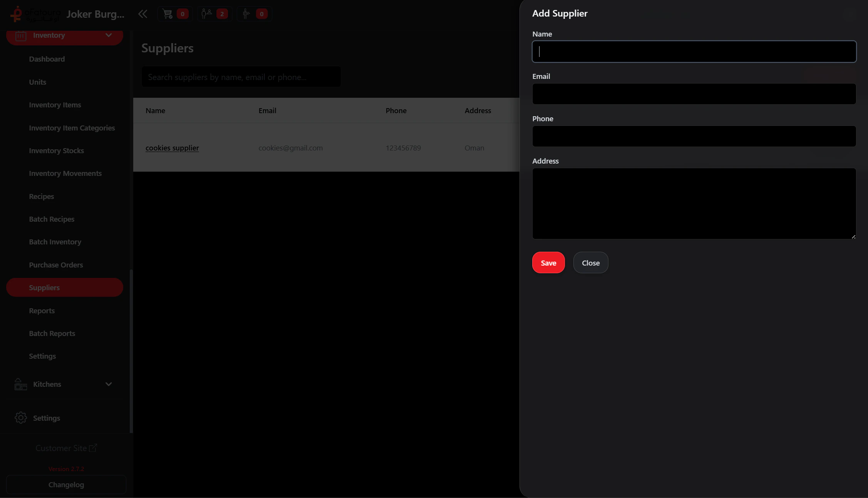Screen dimensions: 868x498
Task: Collapse sidebar using double chevron icon
Action: (x=142, y=14)
